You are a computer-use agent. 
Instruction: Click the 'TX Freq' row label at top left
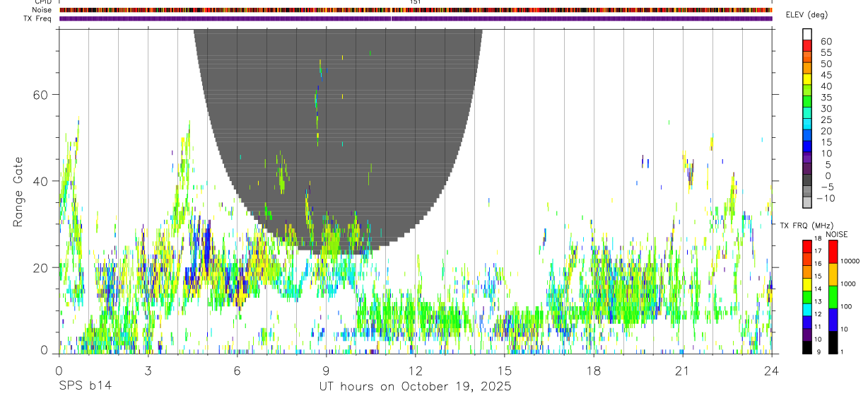coord(38,18)
